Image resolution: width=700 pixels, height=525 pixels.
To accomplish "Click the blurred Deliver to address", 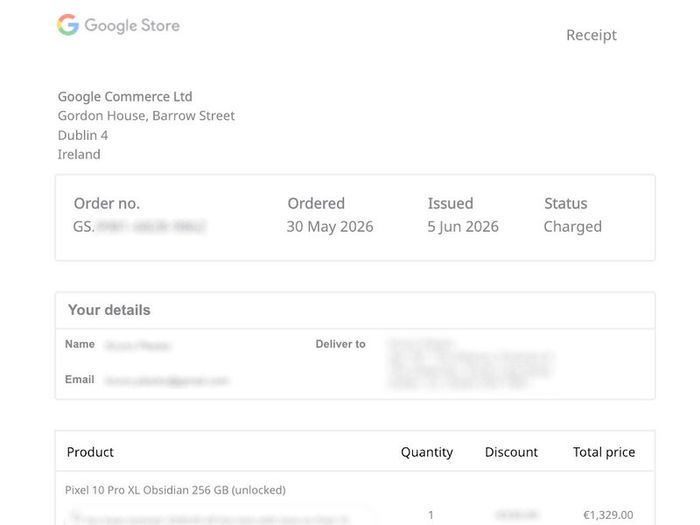I will pos(471,364).
